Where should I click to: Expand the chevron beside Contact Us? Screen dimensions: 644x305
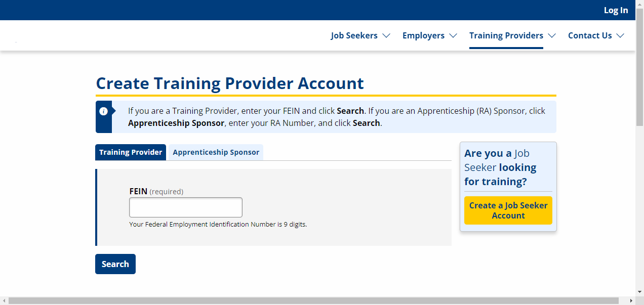(x=620, y=35)
